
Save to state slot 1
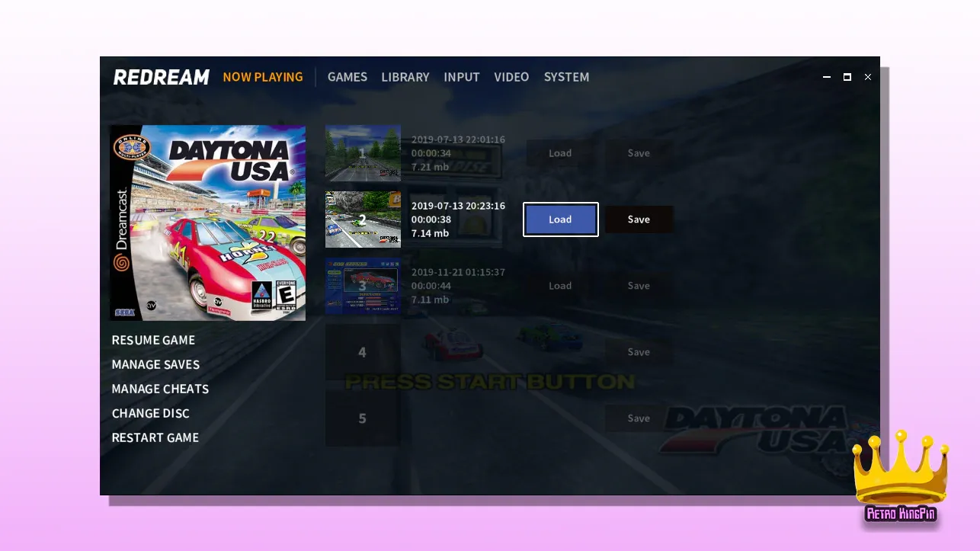[x=639, y=153]
